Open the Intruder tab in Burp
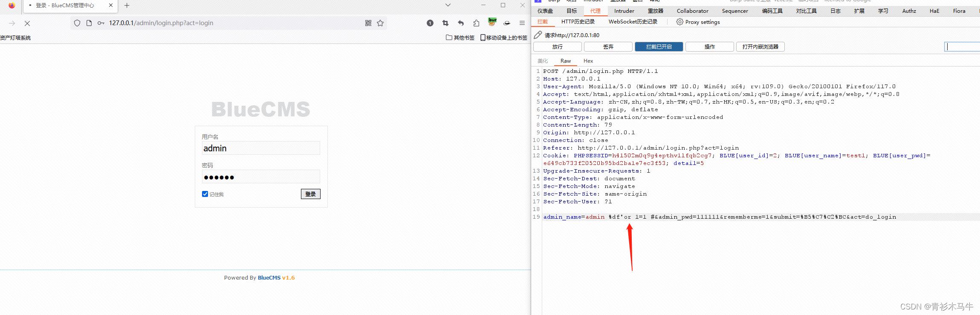Image resolution: width=980 pixels, height=315 pixels. pos(624,11)
